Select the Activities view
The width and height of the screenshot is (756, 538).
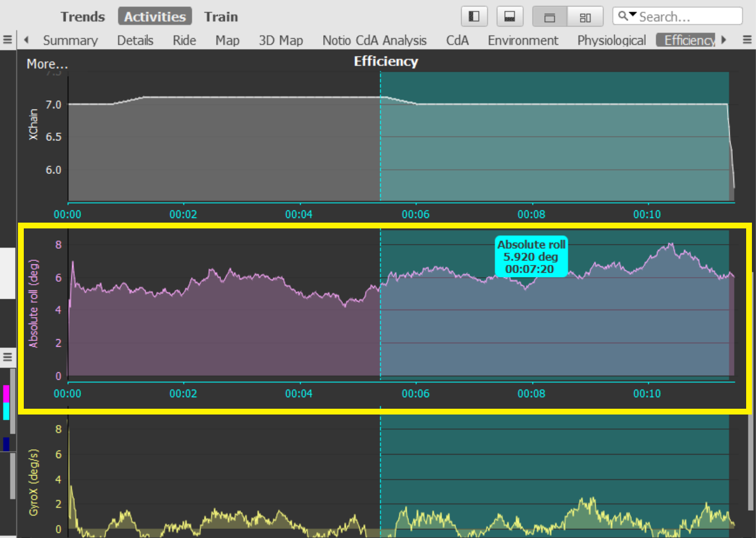tap(155, 16)
